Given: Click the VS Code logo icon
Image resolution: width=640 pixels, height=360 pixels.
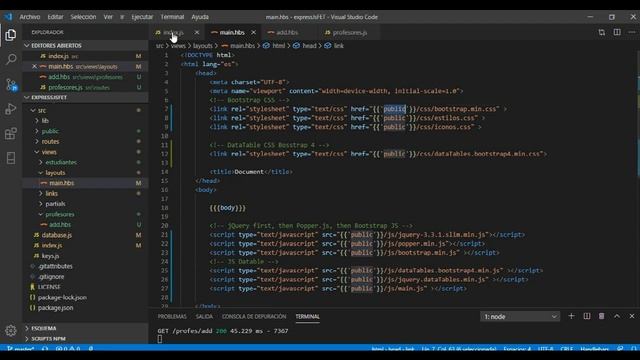Looking at the screenshot, I should (8, 17).
